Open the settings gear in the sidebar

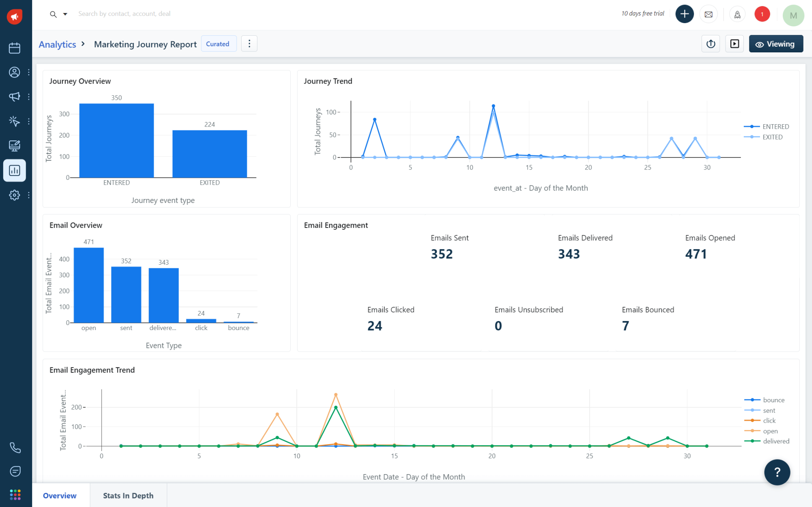(x=15, y=195)
